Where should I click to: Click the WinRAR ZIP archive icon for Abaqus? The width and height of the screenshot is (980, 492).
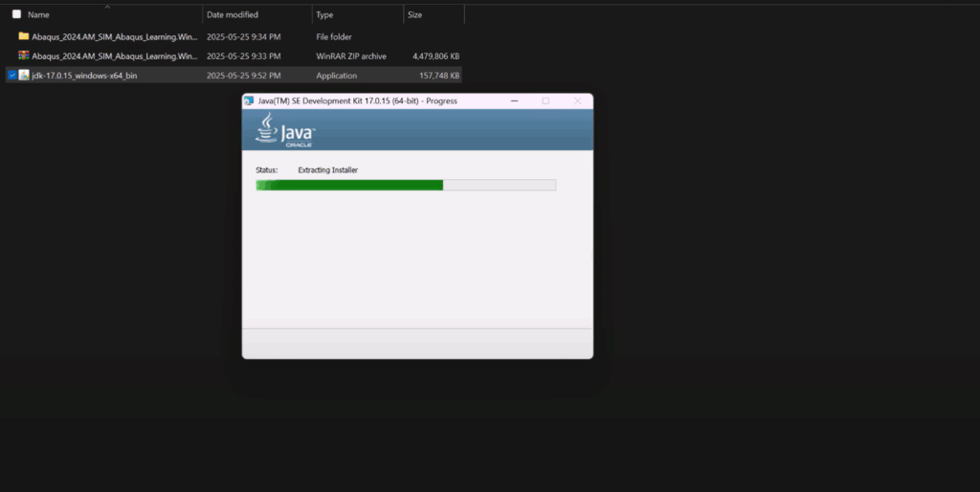[x=24, y=56]
